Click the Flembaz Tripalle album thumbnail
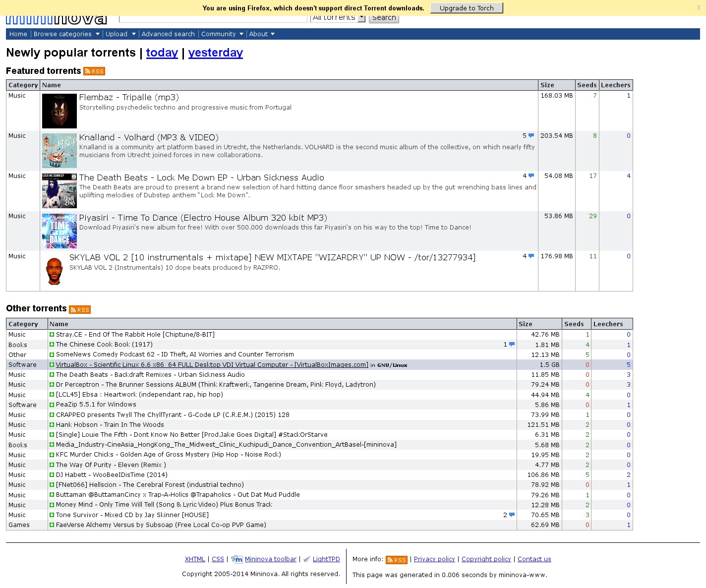This screenshot has height=588, width=706. pyautogui.click(x=59, y=111)
